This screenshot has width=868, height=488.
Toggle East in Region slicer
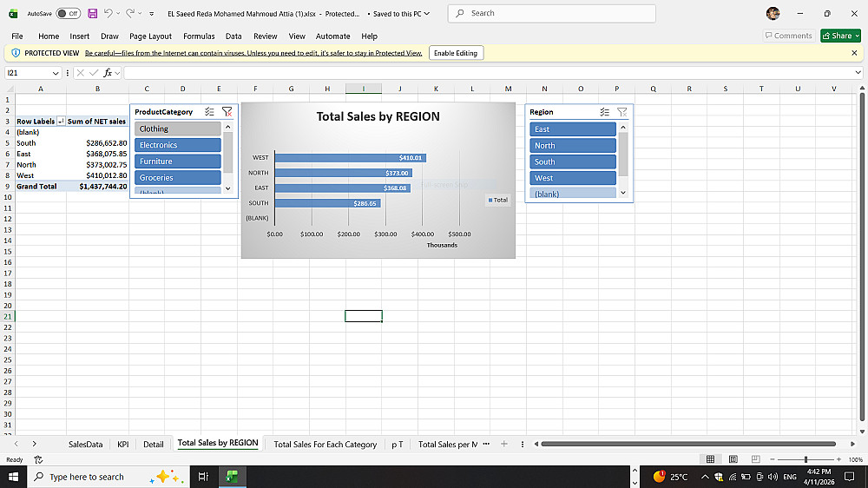tap(572, 129)
